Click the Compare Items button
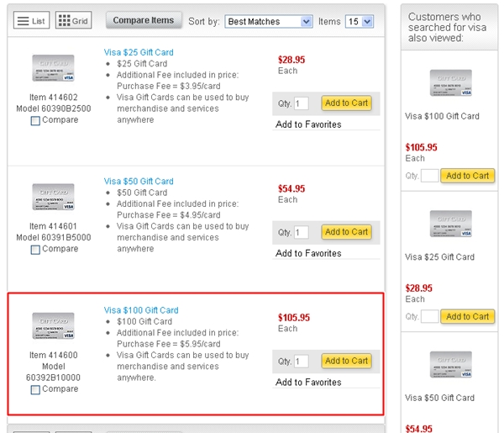This screenshot has width=504, height=433. pos(144,20)
